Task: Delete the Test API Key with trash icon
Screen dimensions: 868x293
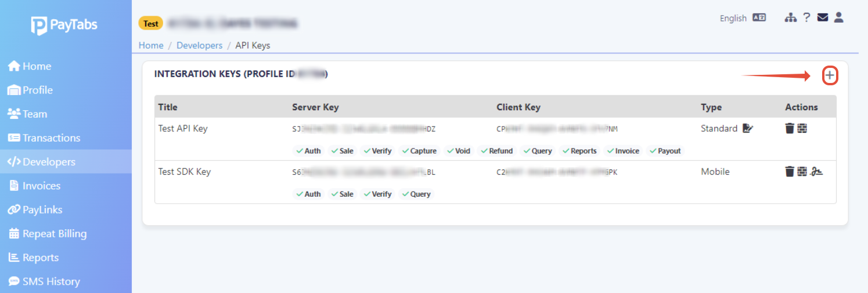Action: [790, 129]
